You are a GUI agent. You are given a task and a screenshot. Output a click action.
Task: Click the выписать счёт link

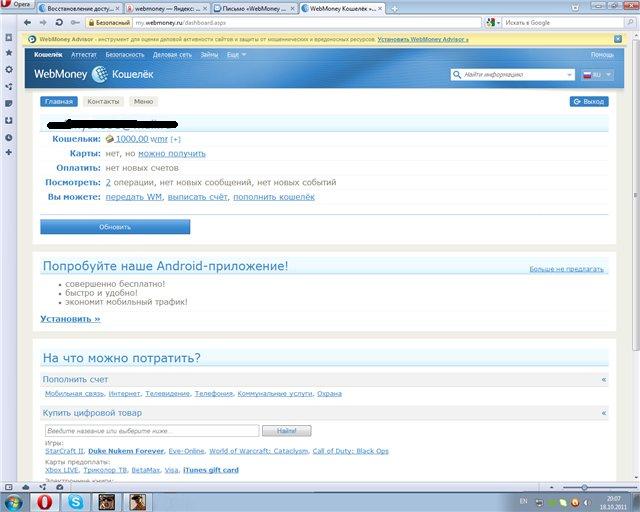tap(198, 197)
